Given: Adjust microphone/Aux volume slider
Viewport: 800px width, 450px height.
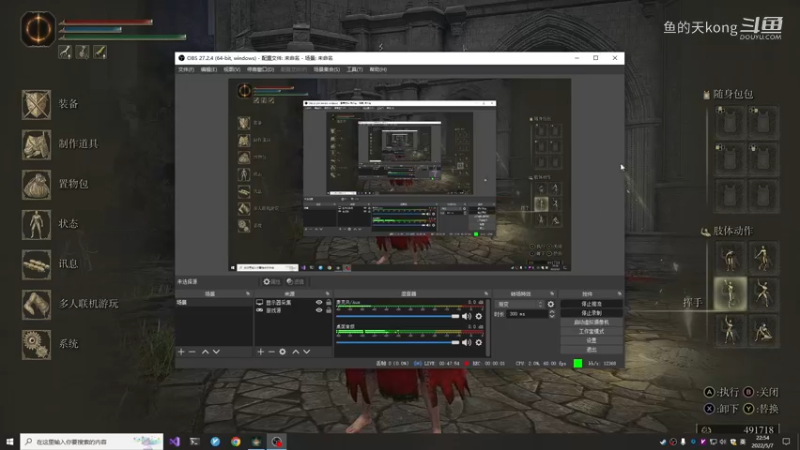Looking at the screenshot, I should point(398,316).
